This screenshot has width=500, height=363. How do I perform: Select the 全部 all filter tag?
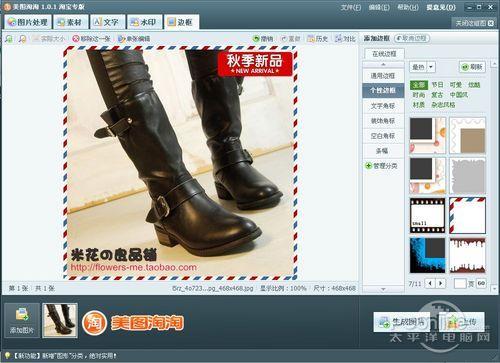[418, 85]
